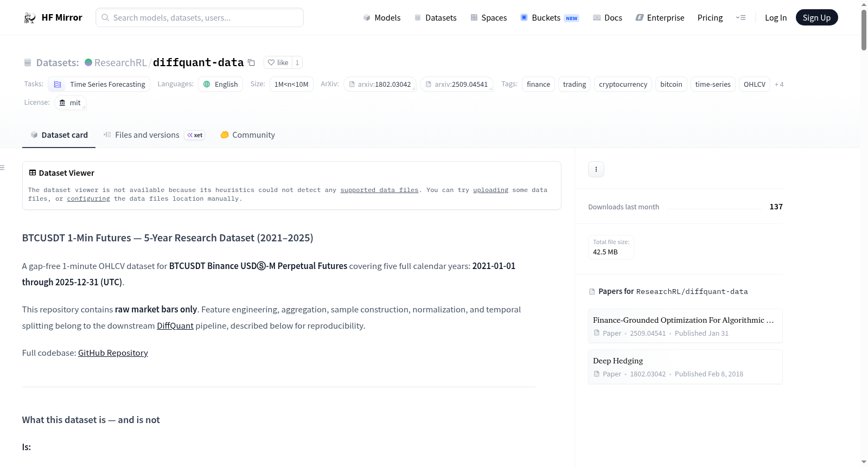Expand the navigation overflow menu icon
Image resolution: width=868 pixels, height=467 pixels.
tap(741, 17)
